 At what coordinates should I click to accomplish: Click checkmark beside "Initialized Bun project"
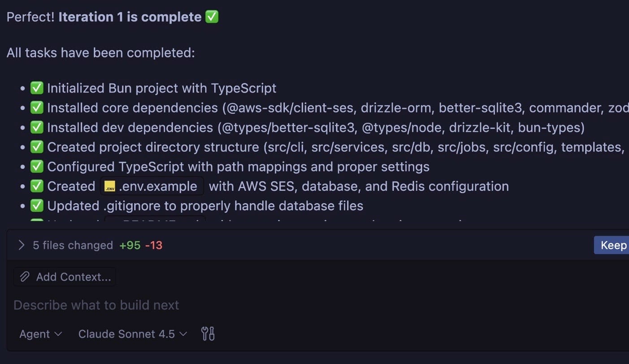37,88
